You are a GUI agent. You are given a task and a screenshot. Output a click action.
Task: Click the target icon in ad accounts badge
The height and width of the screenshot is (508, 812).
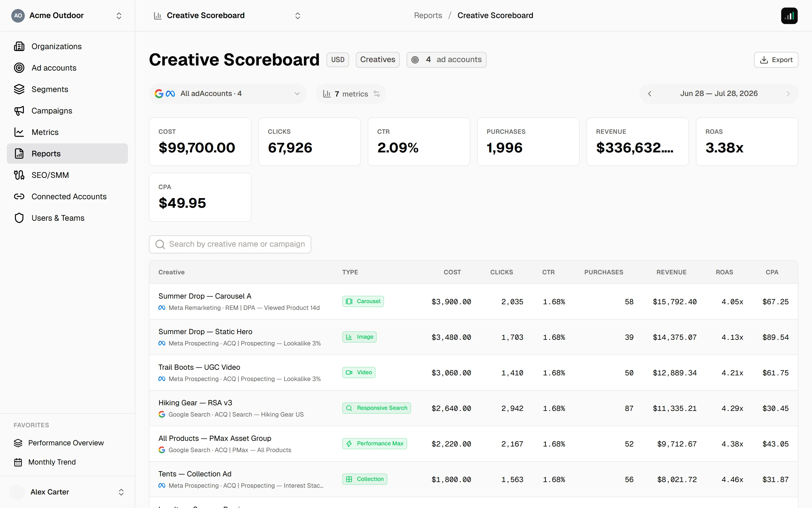pos(415,60)
